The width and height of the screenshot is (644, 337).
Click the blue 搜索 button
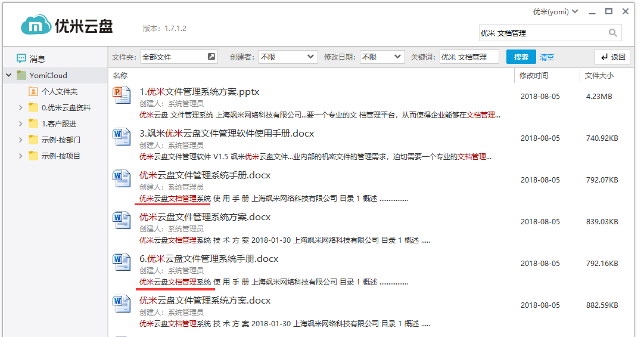pyautogui.click(x=521, y=57)
